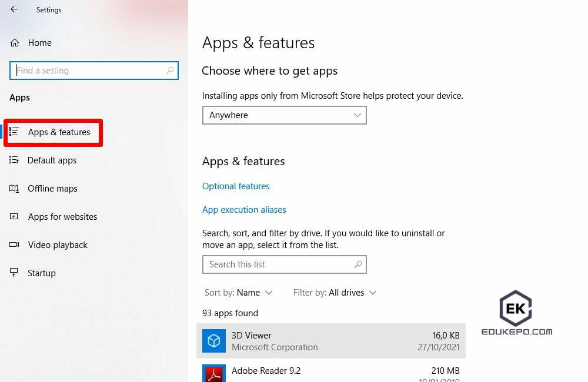Image resolution: width=588 pixels, height=382 pixels.
Task: Click the Default apps sidebar icon
Action: point(14,160)
